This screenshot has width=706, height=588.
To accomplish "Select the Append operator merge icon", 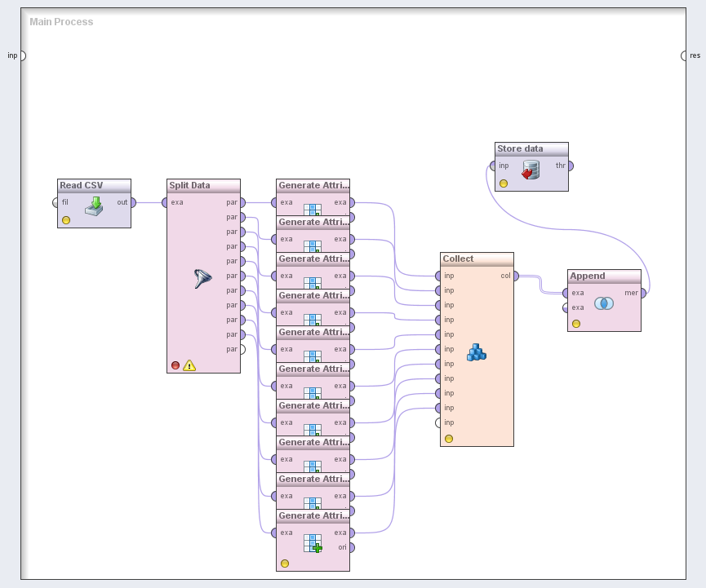I will point(603,303).
